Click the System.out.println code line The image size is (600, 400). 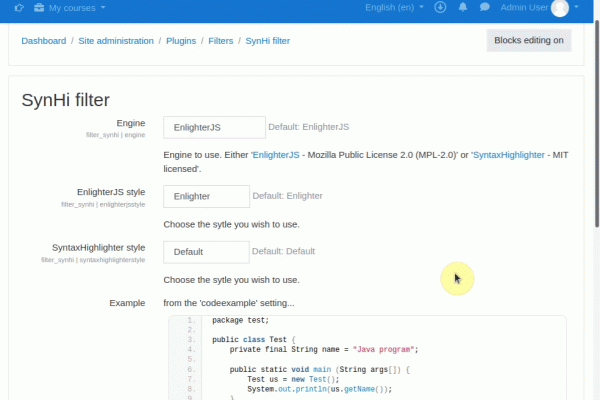tap(320, 389)
